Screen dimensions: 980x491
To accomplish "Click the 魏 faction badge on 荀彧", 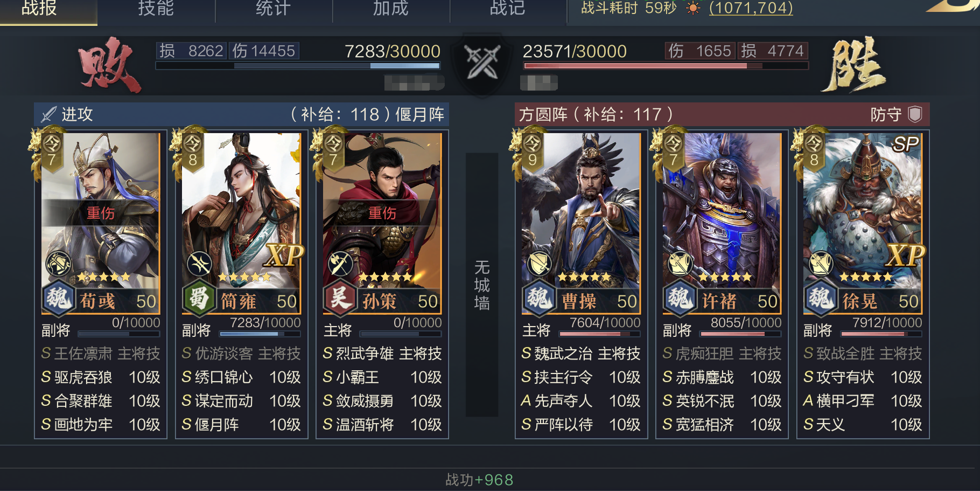I will [58, 298].
